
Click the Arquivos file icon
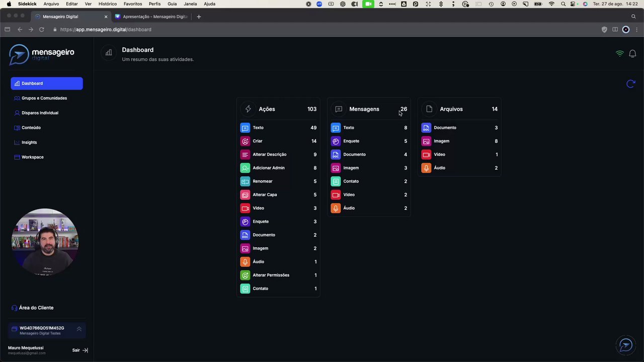coord(429,109)
